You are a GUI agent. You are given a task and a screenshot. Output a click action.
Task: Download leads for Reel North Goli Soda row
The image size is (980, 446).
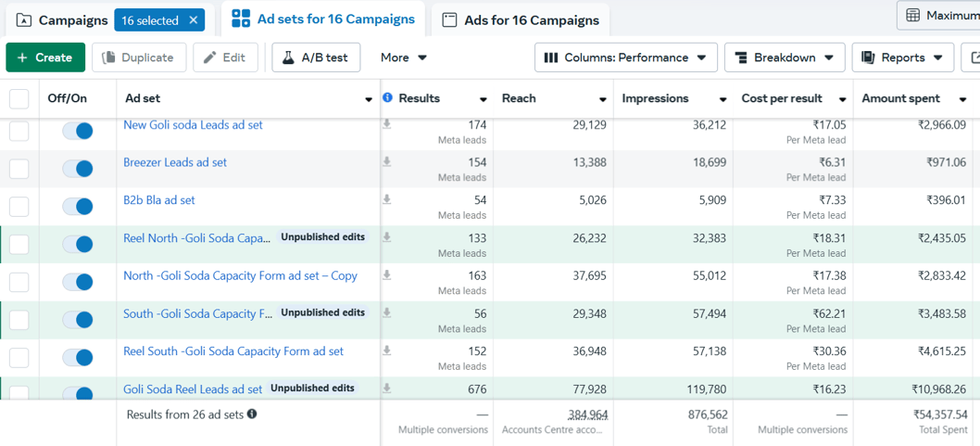click(387, 237)
